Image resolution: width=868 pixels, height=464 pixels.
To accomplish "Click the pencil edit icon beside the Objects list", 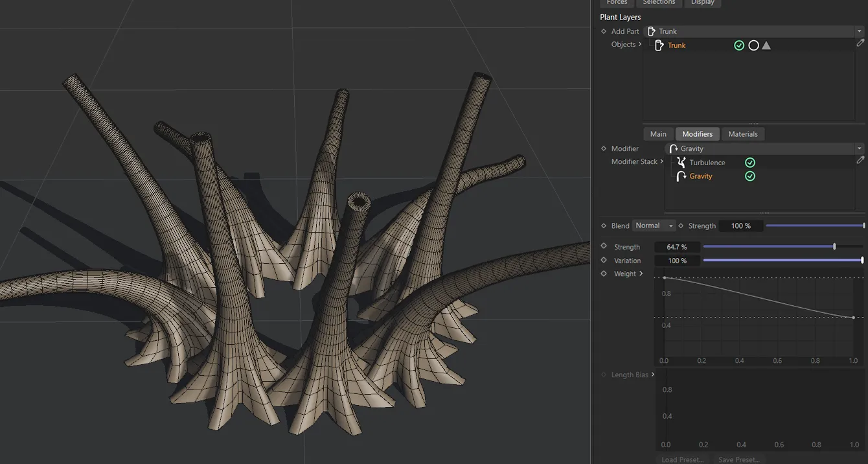I will tap(860, 42).
